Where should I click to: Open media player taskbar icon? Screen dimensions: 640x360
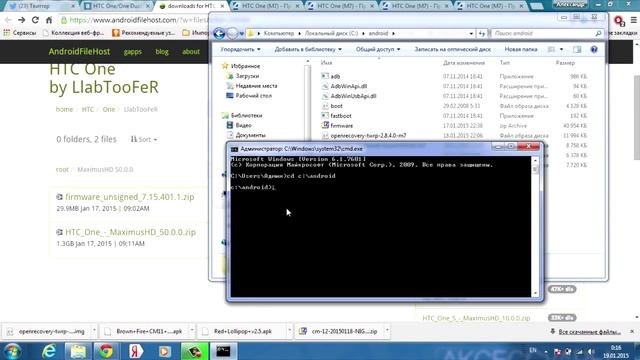164,351
